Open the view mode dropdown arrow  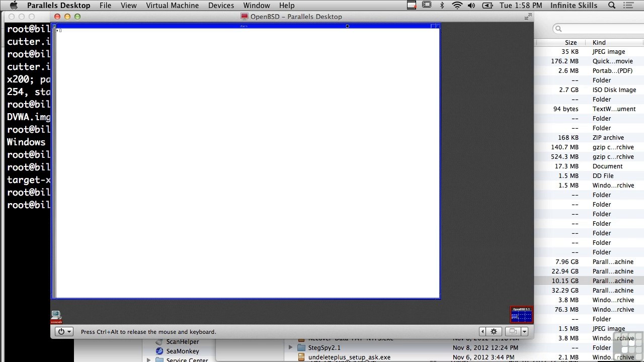(x=524, y=331)
